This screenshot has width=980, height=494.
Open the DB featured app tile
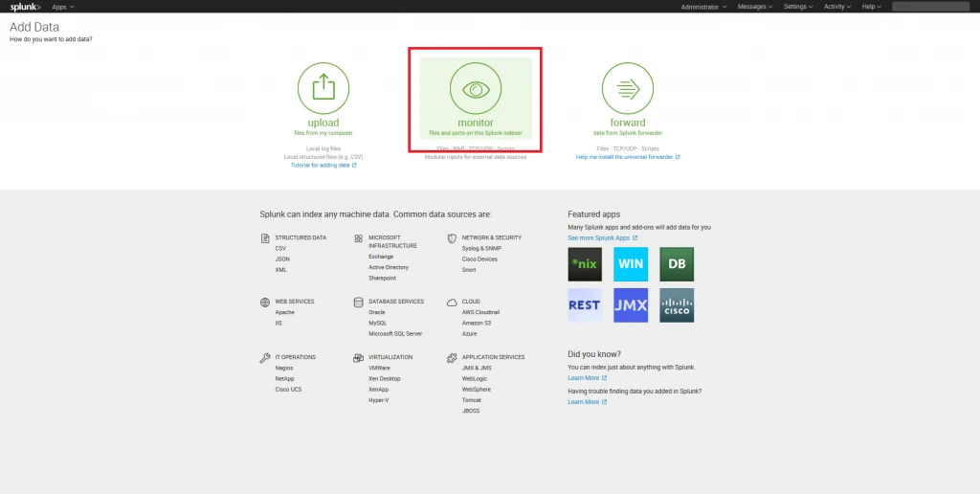click(677, 263)
